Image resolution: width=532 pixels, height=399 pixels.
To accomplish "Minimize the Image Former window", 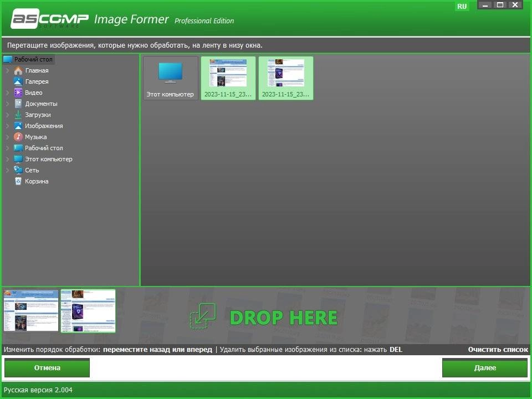I will click(485, 5).
